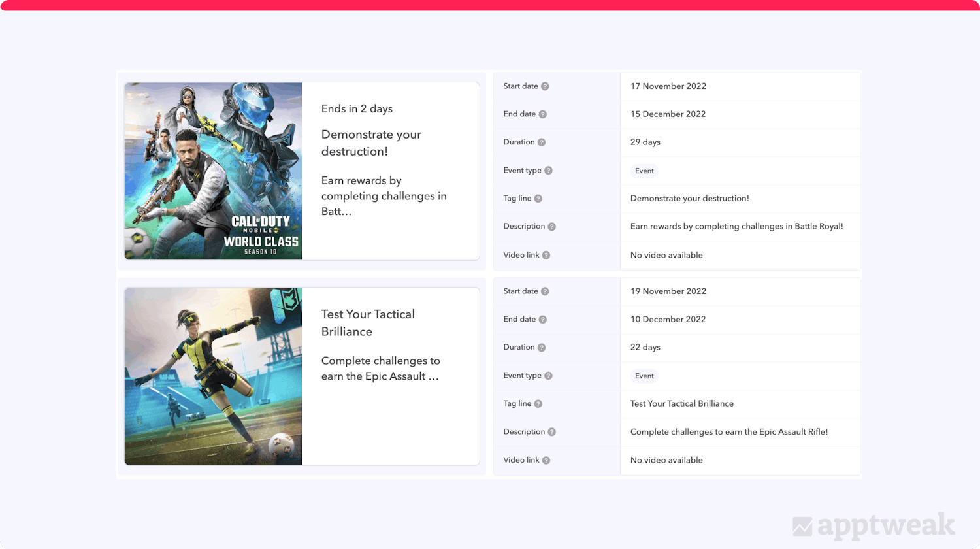Screen dimensions: 980x549
Task: Click help icon by second event's Duration
Action: tap(542, 348)
